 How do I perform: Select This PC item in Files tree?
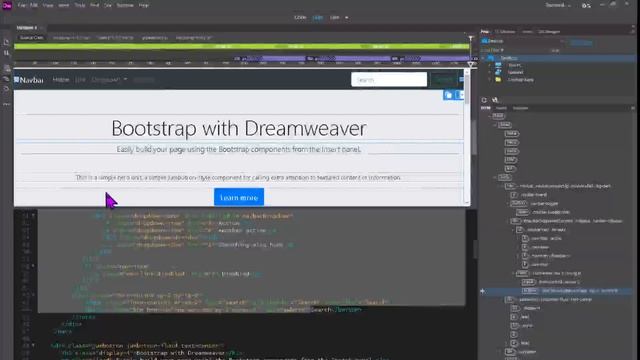pyautogui.click(x=514, y=65)
